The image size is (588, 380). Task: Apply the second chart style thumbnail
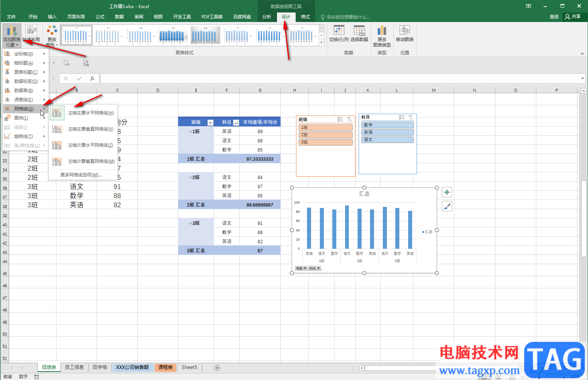(x=108, y=35)
